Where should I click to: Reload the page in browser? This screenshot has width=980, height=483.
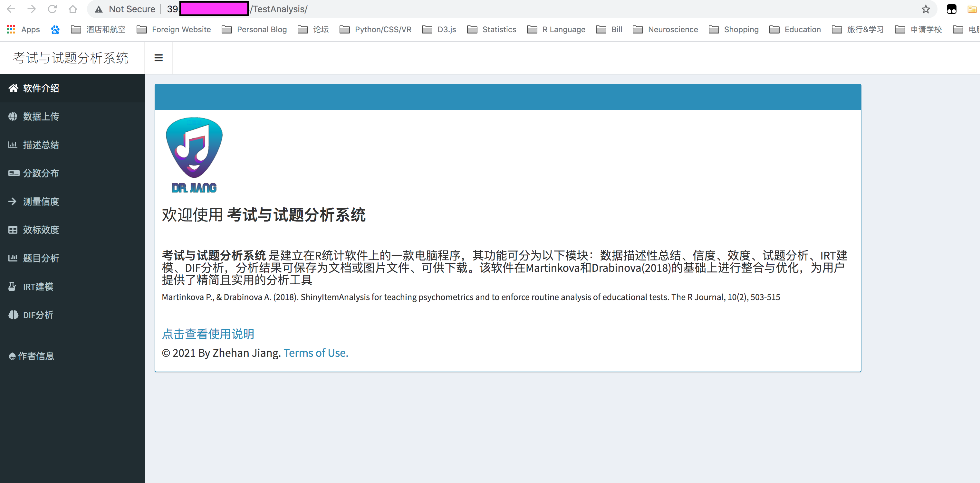52,9
